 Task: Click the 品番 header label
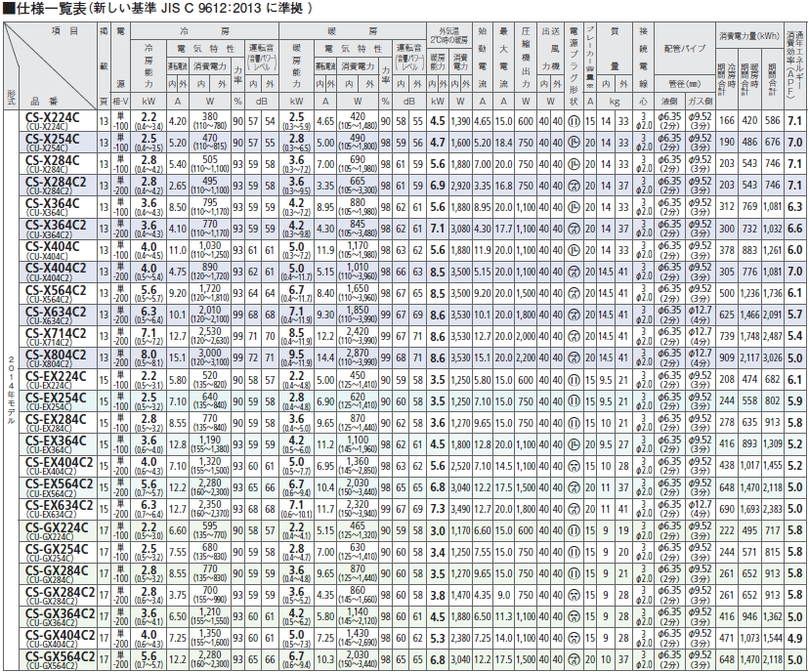44,101
